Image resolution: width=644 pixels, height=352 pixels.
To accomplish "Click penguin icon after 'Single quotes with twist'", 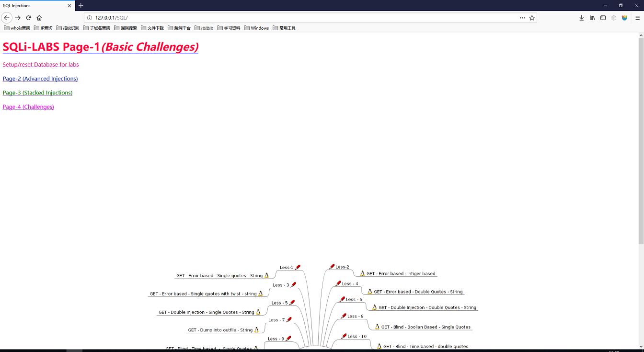I will (260, 293).
